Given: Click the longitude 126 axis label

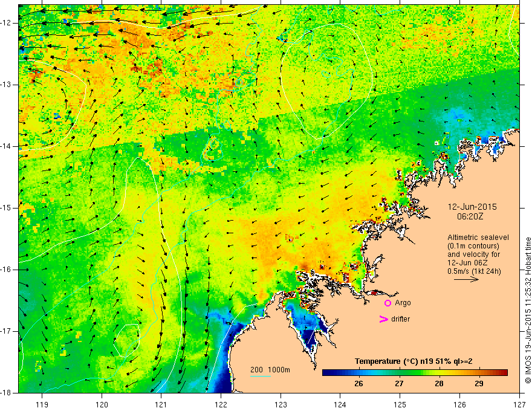Looking at the screenshot, I should [x=459, y=404].
